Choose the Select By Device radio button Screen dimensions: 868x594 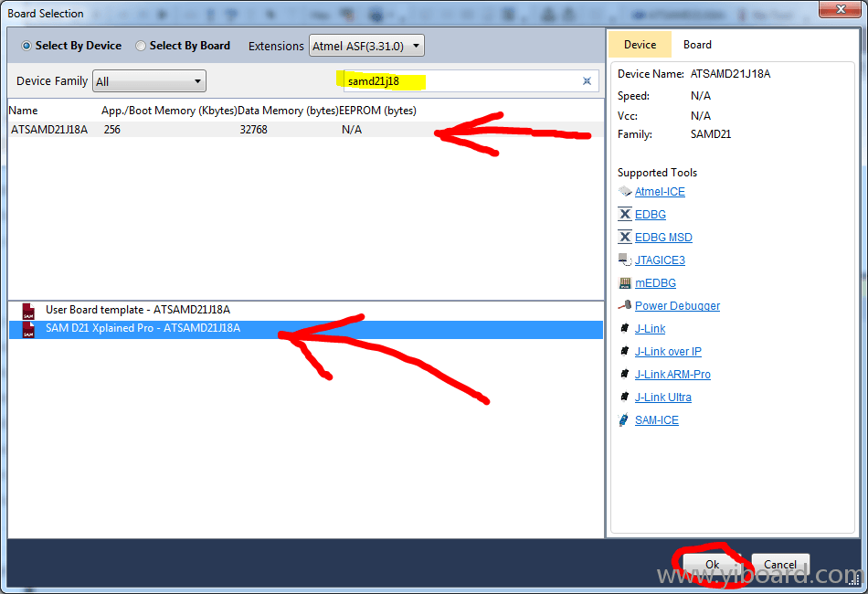tap(26, 46)
